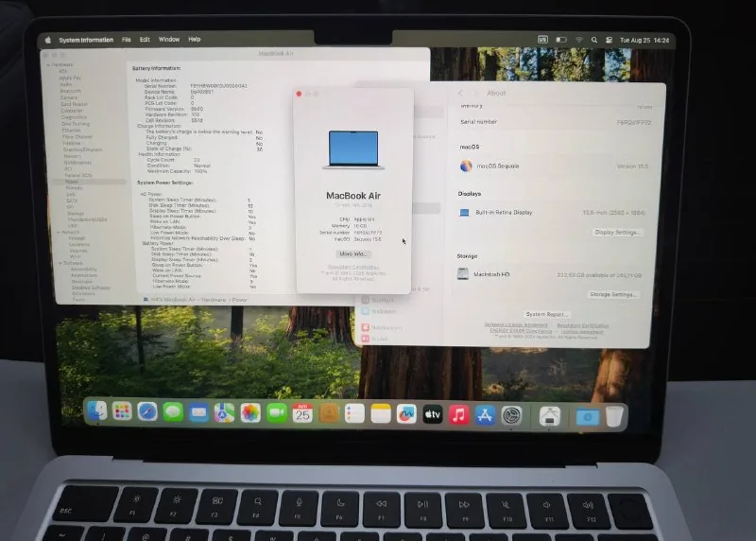Open the Software License Agreement link
This screenshot has height=541, width=756.
pyautogui.click(x=515, y=324)
